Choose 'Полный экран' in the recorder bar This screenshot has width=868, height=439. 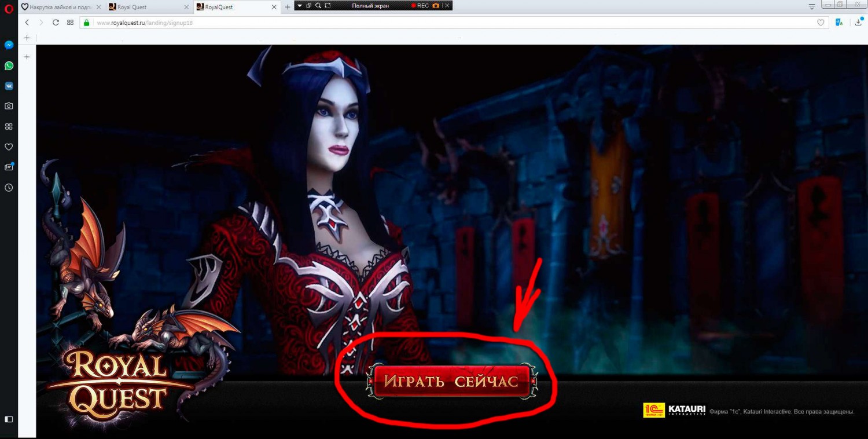click(x=370, y=5)
